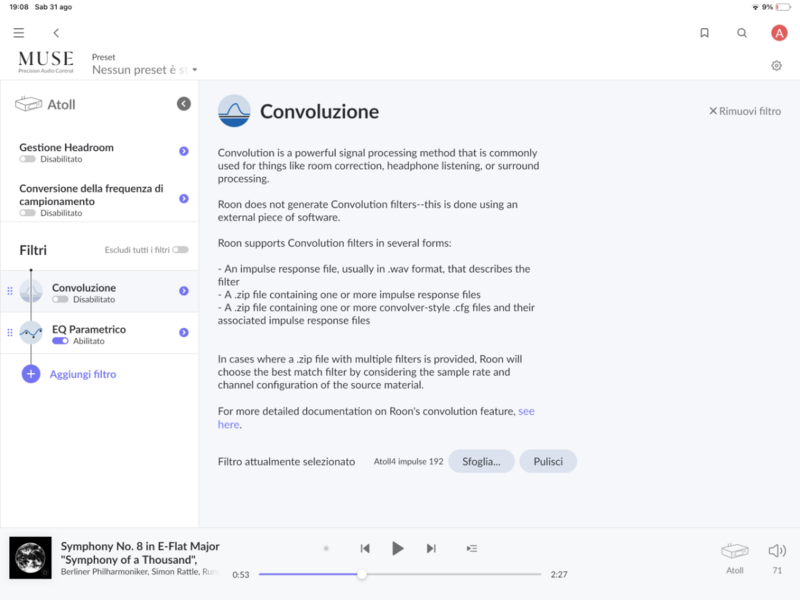Collapse the Atoll sidebar panel
The height and width of the screenshot is (600, 800).
click(184, 104)
